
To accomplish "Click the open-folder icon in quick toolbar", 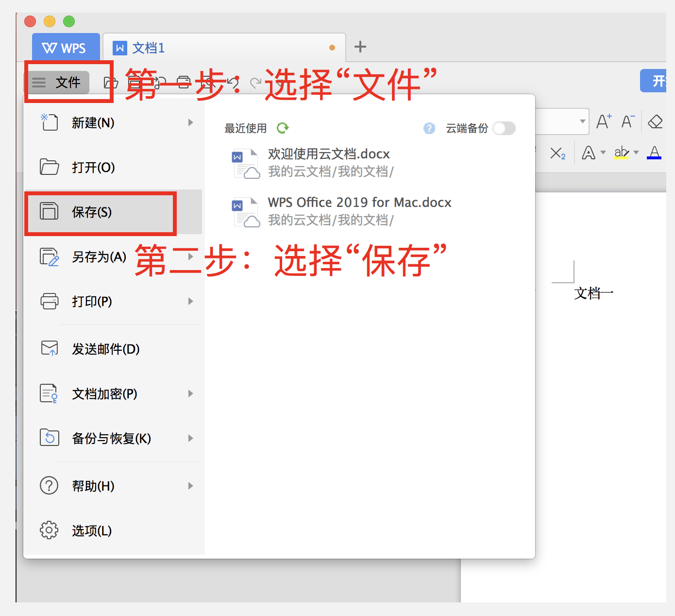I will click(x=111, y=83).
